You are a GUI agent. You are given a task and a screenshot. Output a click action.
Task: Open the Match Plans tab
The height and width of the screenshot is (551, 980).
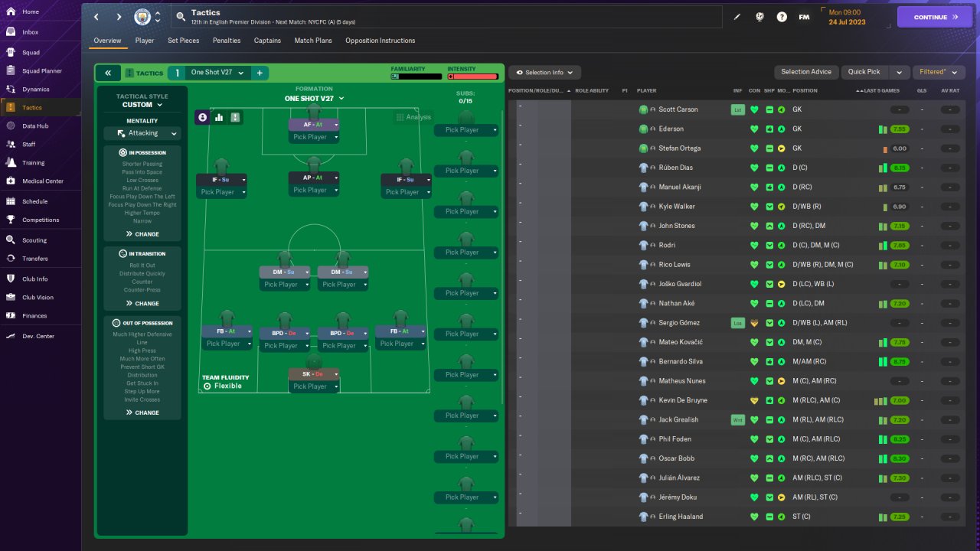313,41
